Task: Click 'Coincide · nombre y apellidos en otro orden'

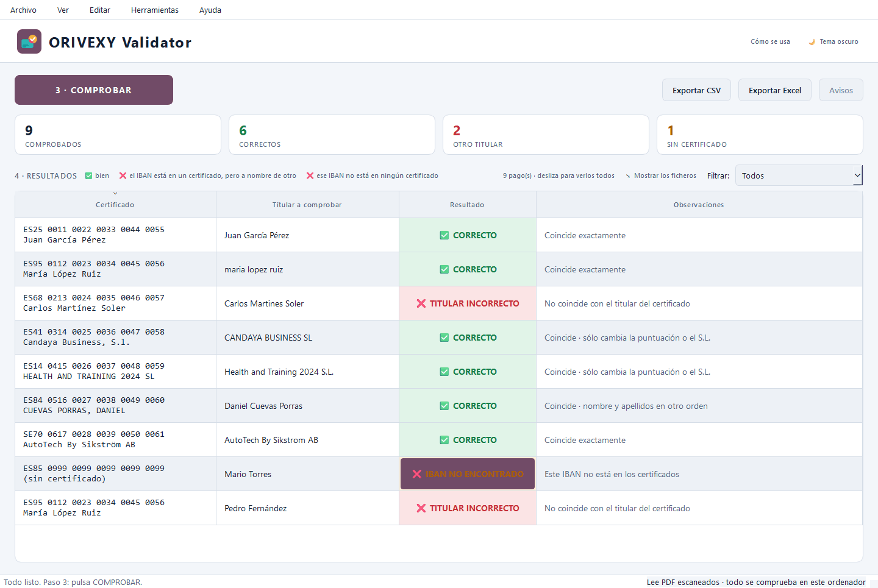Action: click(626, 406)
